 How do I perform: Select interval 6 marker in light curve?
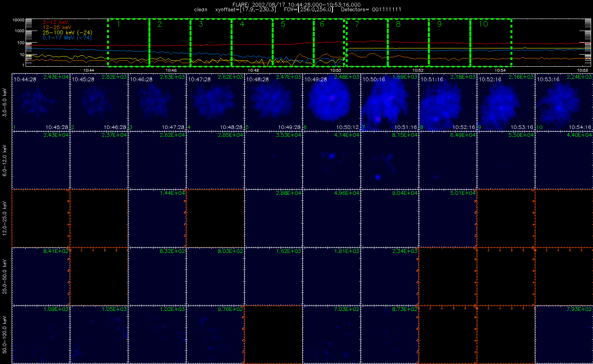(322, 24)
